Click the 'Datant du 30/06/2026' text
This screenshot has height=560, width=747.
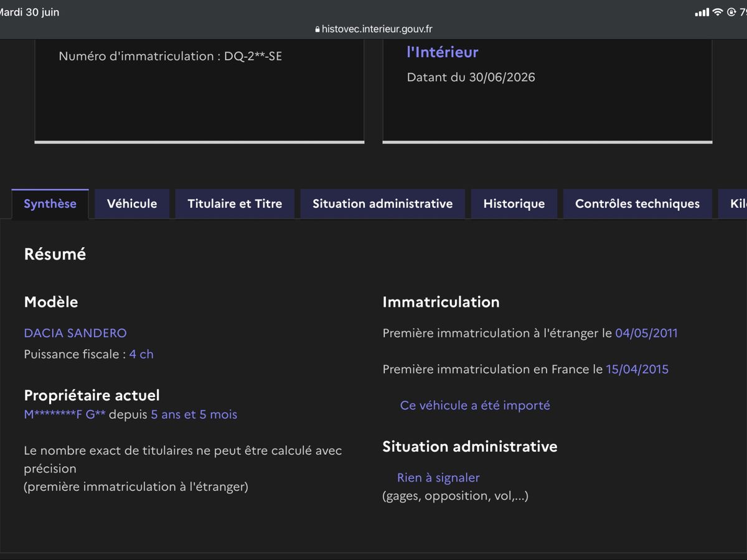[471, 77]
